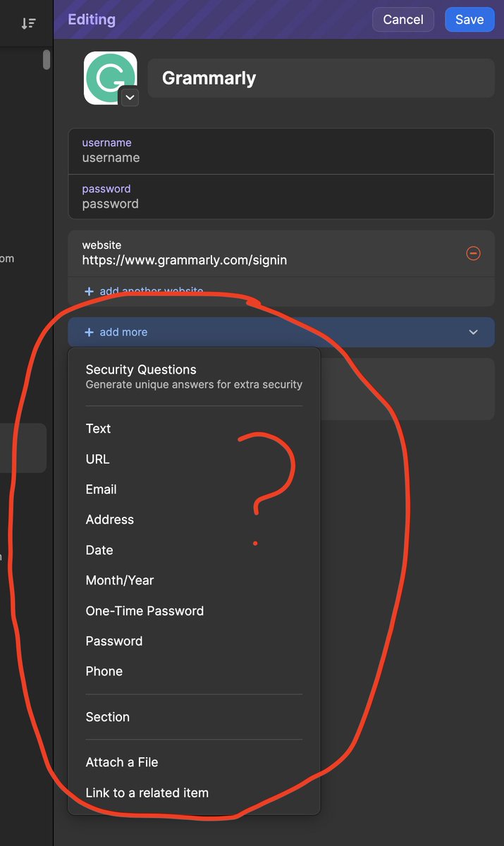This screenshot has height=846, width=504.
Task: Click the sort order icon
Action: 28,23
